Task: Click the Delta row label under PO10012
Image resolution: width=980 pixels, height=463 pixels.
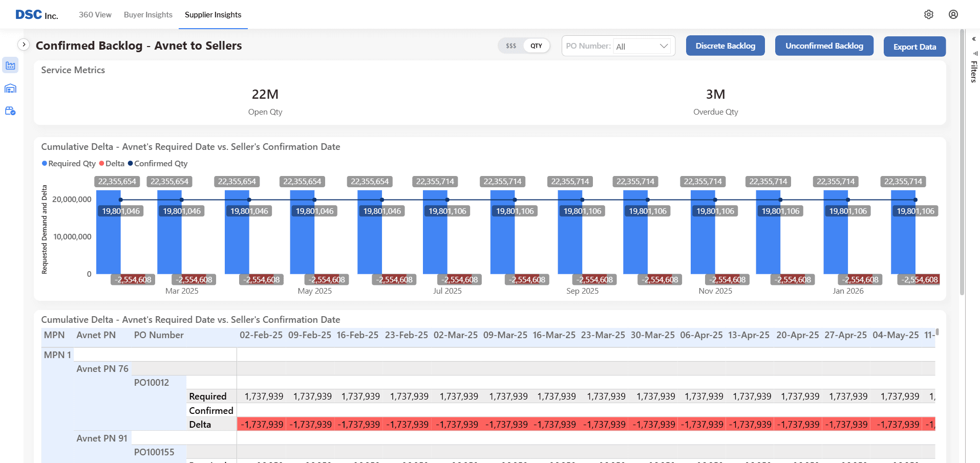Action: (200, 425)
